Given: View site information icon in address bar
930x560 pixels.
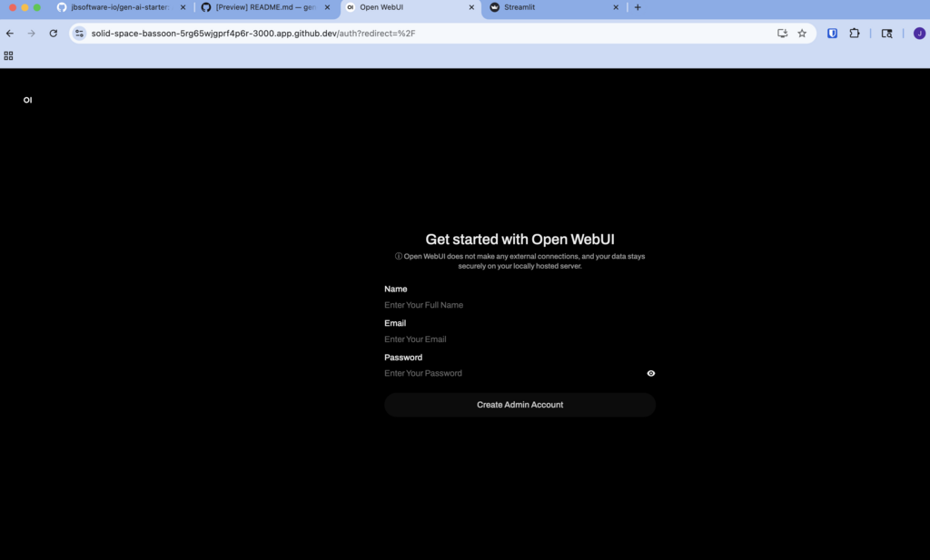Looking at the screenshot, I should 80,34.
